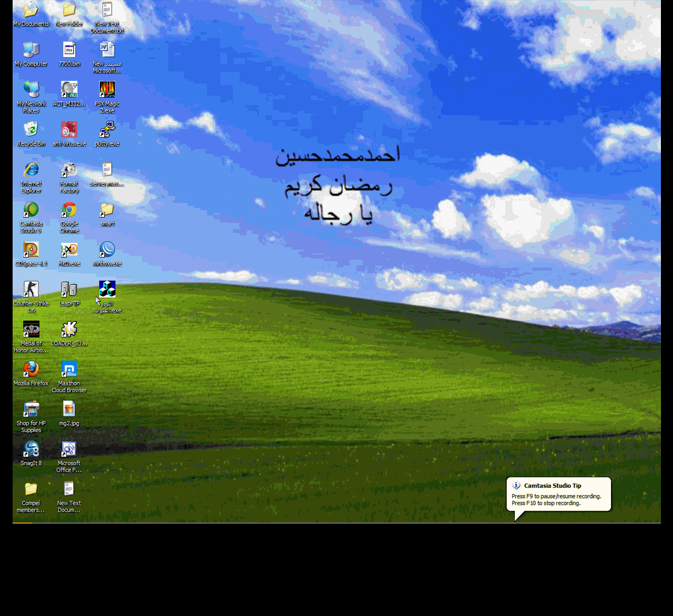Click the Google Chrome shortcut icon
673x616 pixels.
[69, 210]
